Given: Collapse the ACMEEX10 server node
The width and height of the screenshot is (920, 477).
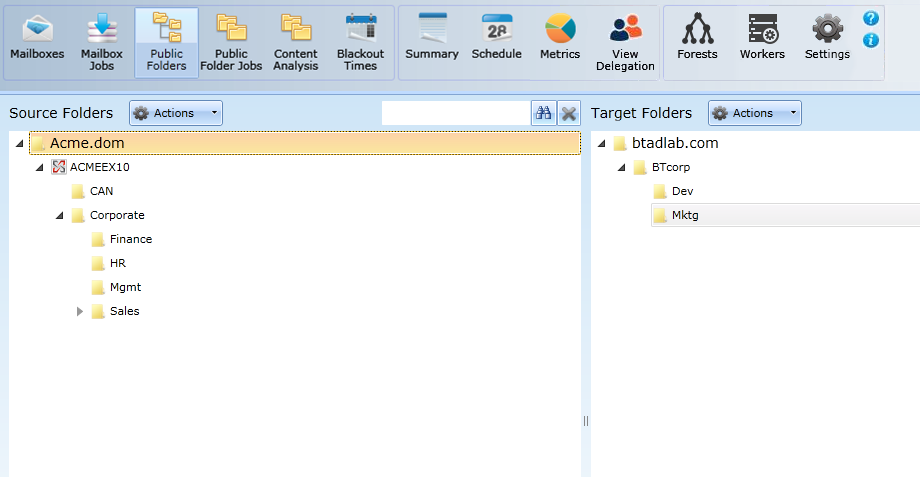Looking at the screenshot, I should (39, 167).
